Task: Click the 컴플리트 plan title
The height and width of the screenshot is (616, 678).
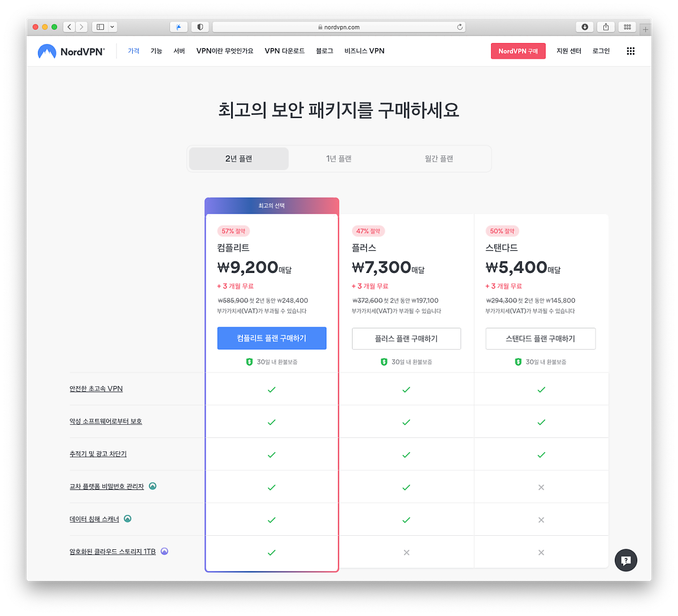Action: [x=233, y=248]
